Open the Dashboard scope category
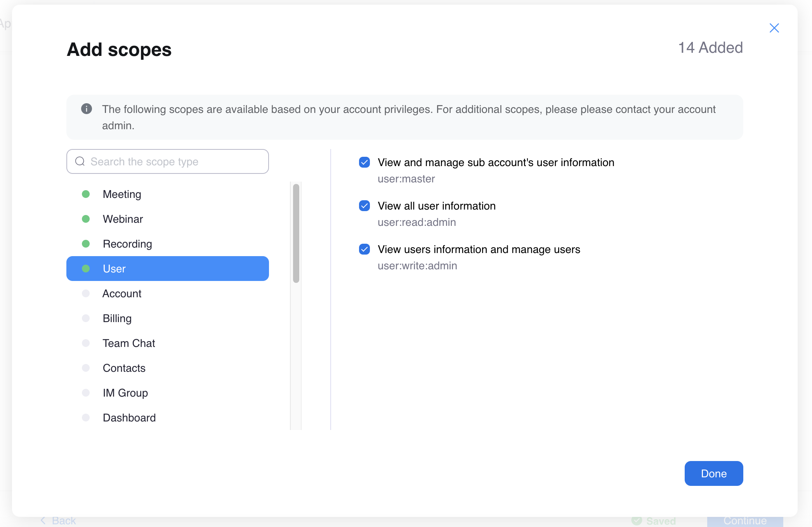This screenshot has width=812, height=527. point(168,418)
